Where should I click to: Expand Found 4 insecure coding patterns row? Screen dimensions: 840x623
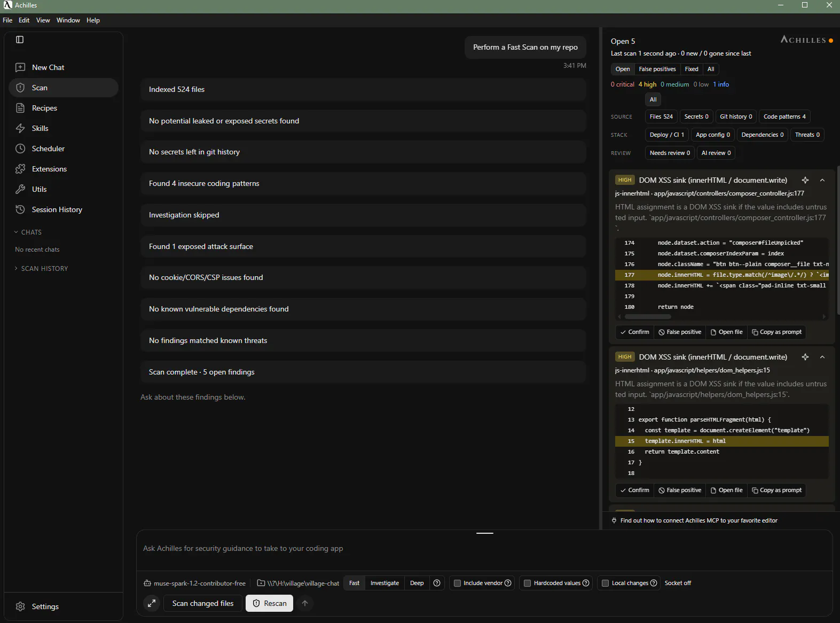363,183
